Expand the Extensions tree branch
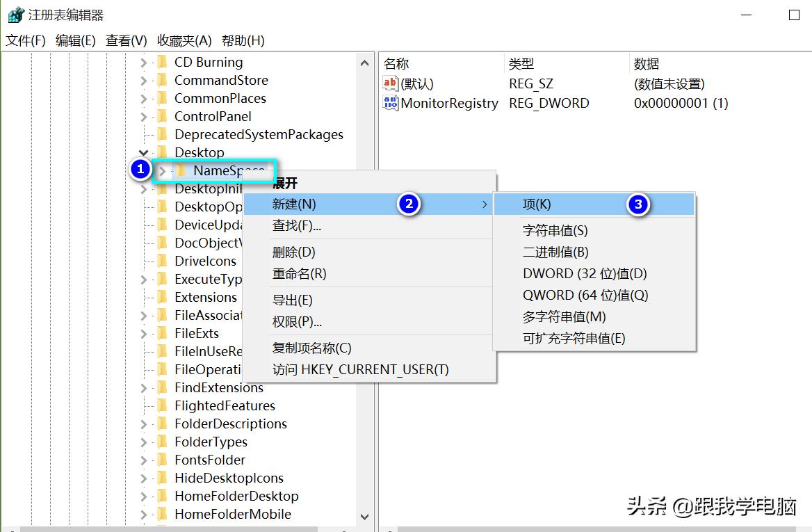The image size is (812, 532). [143, 297]
